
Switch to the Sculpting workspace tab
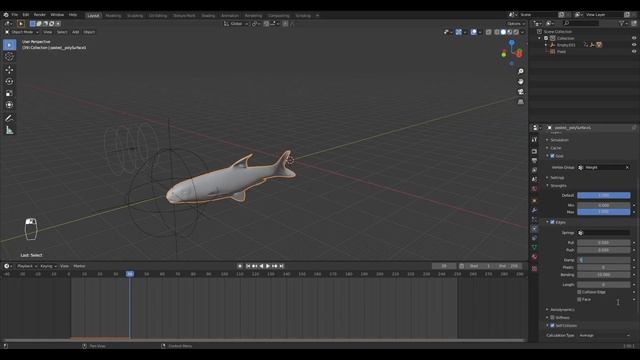(x=135, y=16)
